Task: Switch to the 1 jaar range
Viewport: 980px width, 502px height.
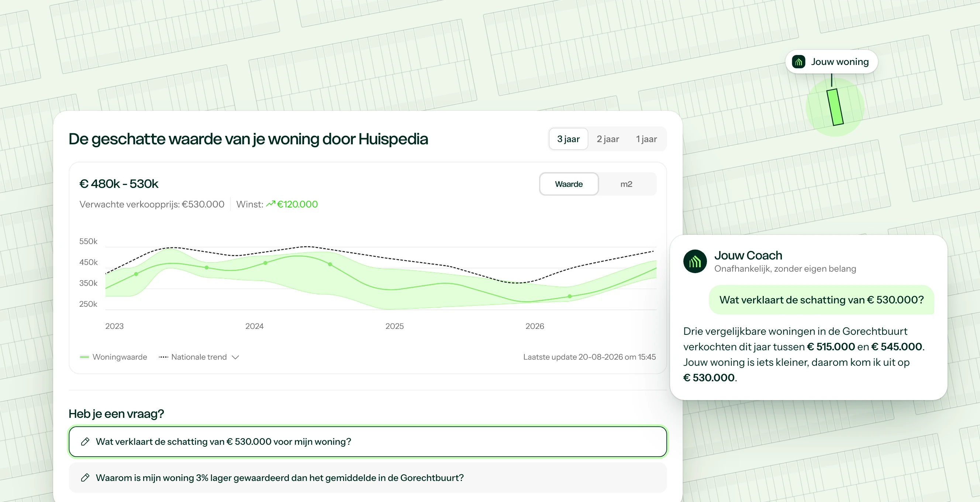Action: (646, 139)
